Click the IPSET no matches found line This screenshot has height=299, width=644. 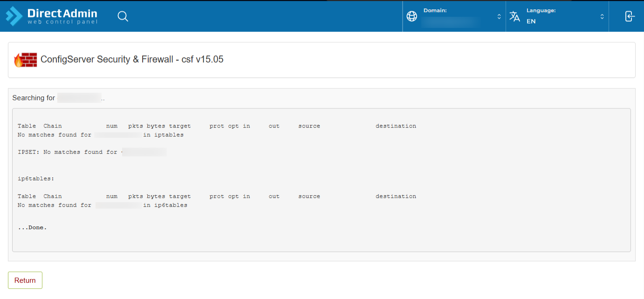tap(68, 152)
